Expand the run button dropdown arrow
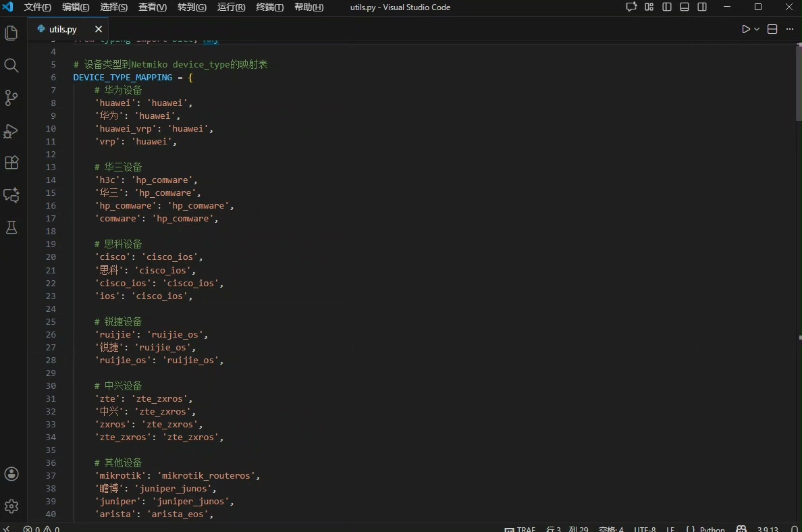This screenshot has height=532, width=802. tap(757, 30)
